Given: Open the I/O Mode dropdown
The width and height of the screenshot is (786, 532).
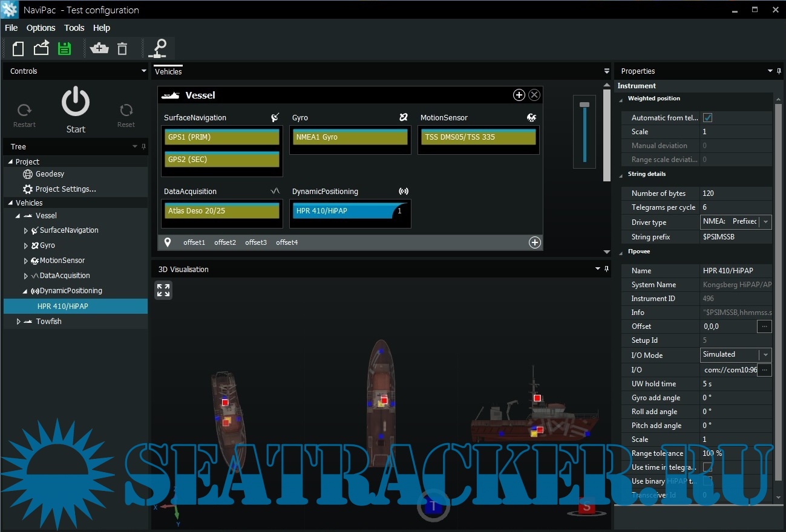Looking at the screenshot, I should [765, 355].
